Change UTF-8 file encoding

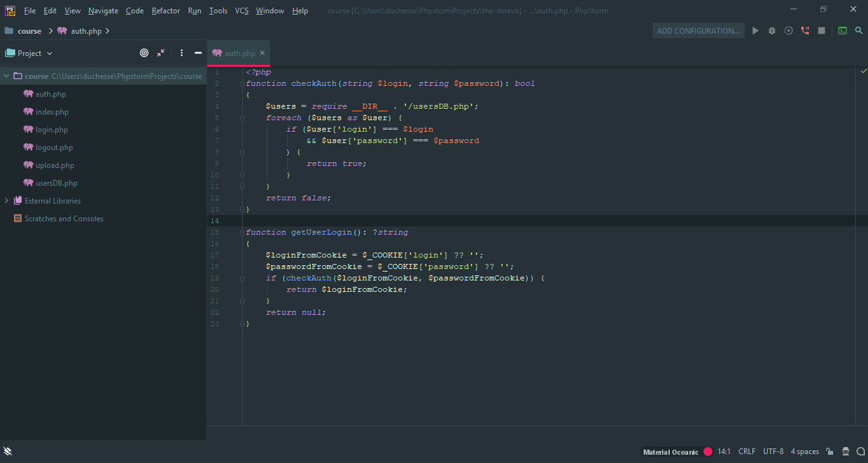point(773,452)
